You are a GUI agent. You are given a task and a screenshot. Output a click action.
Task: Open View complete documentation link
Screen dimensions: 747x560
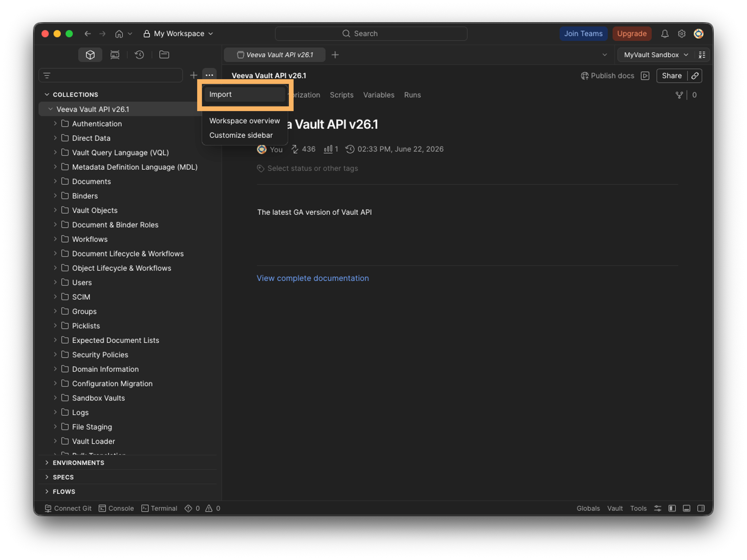[x=313, y=278]
